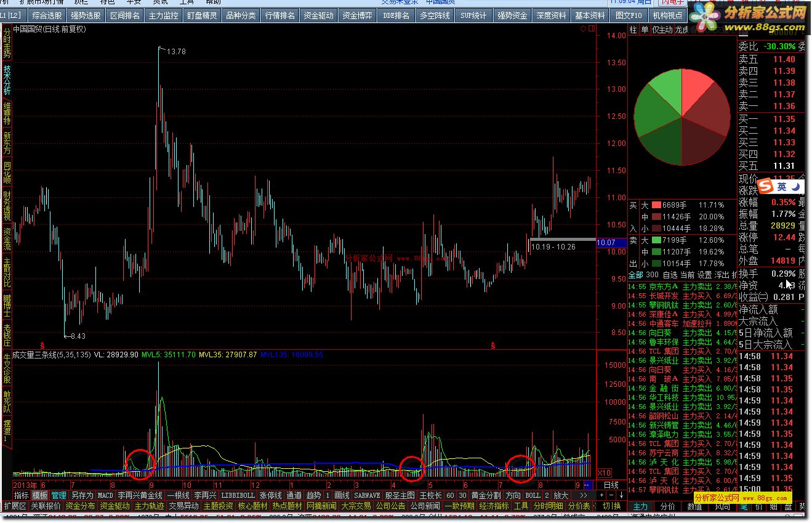The width and height of the screenshot is (812, 523).
Task: Click the down arrow icon beside indicator tabs
Action: 621,495
